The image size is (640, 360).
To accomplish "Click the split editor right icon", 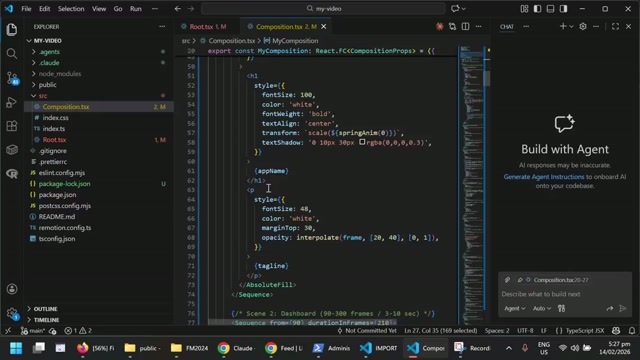I will 465,27.
